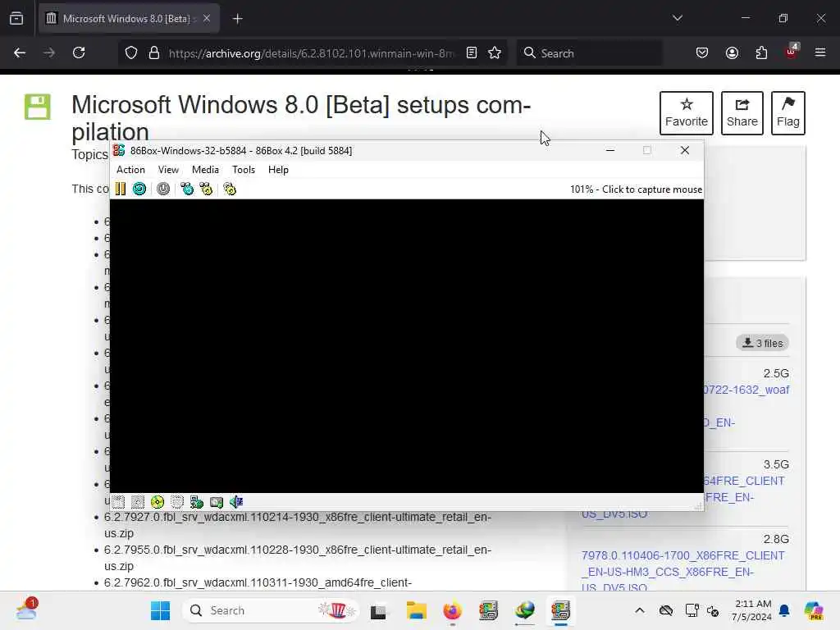The width and height of the screenshot is (840, 630).
Task: Open Firefox account icon
Action: [x=732, y=53]
